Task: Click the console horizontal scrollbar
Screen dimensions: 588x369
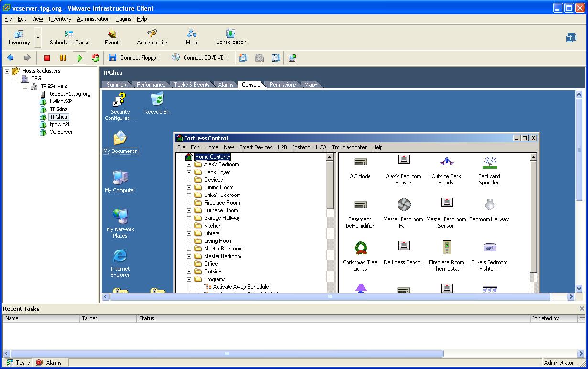Action: point(330,297)
